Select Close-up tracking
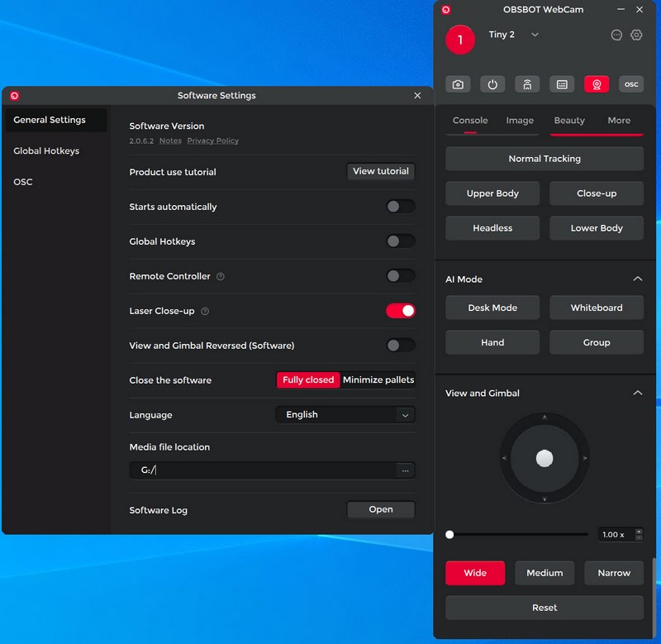Screen dimensions: 661x644 pos(597,193)
